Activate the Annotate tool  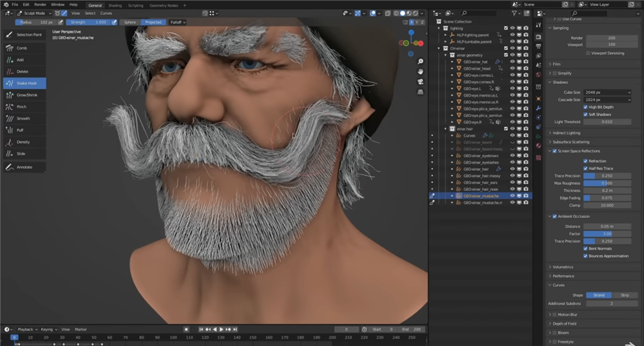[x=23, y=167]
